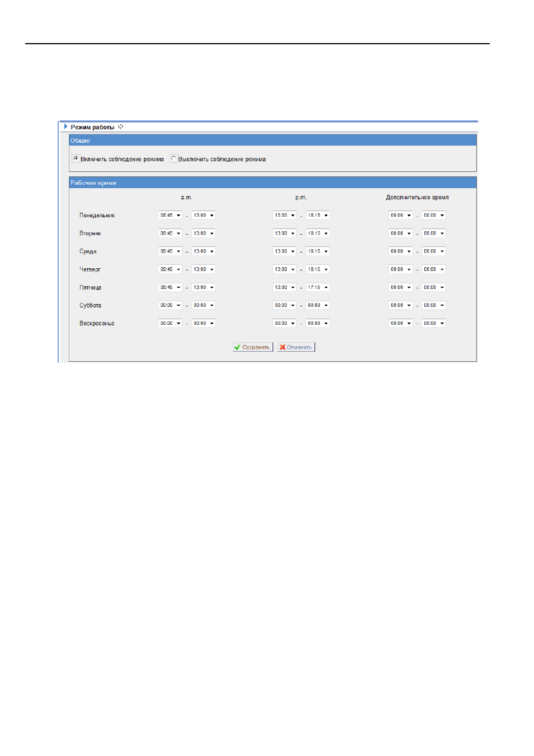Select Выключить соблюдение режима radio button

(x=174, y=159)
